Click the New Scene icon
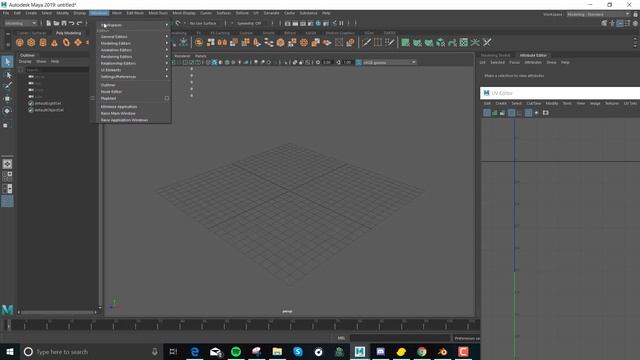This screenshot has height=360, width=640. (49, 23)
